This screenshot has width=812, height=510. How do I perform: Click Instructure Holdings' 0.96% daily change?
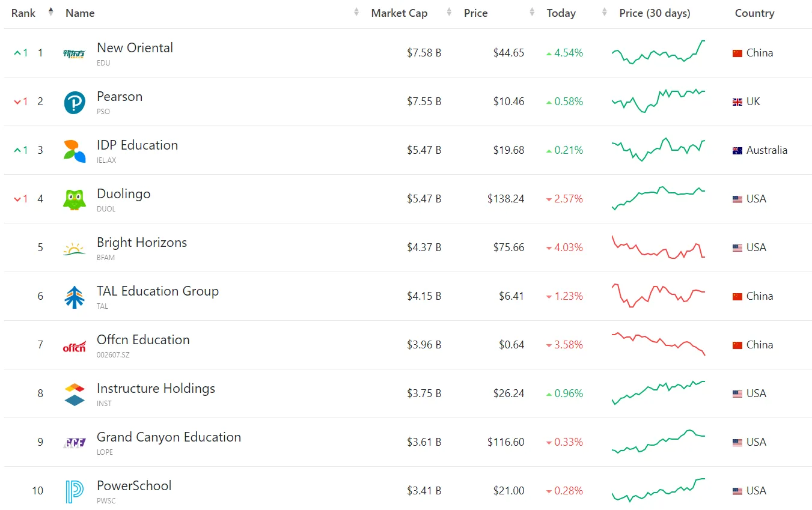click(564, 393)
